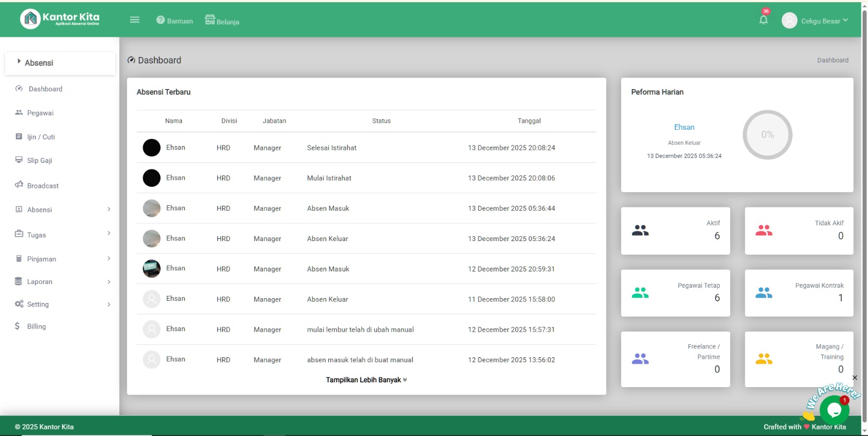
Task: Click avatar in the Selesai Istirahat row
Action: (x=151, y=148)
